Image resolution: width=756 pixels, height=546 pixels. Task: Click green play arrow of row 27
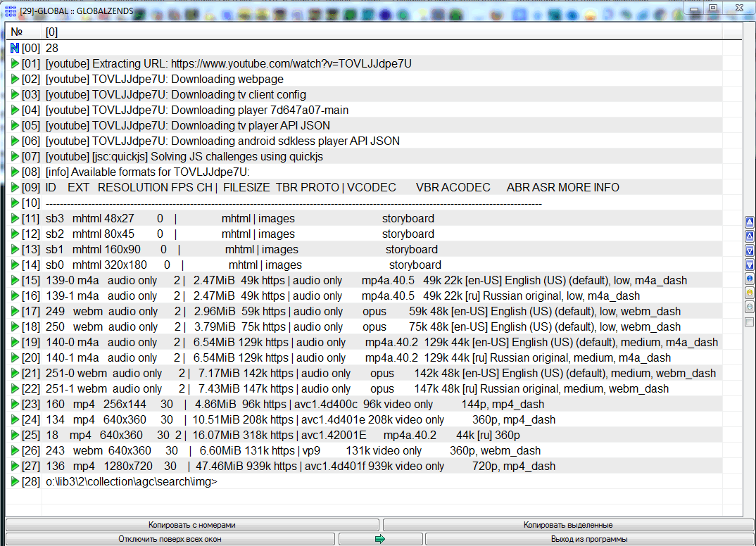[15, 466]
